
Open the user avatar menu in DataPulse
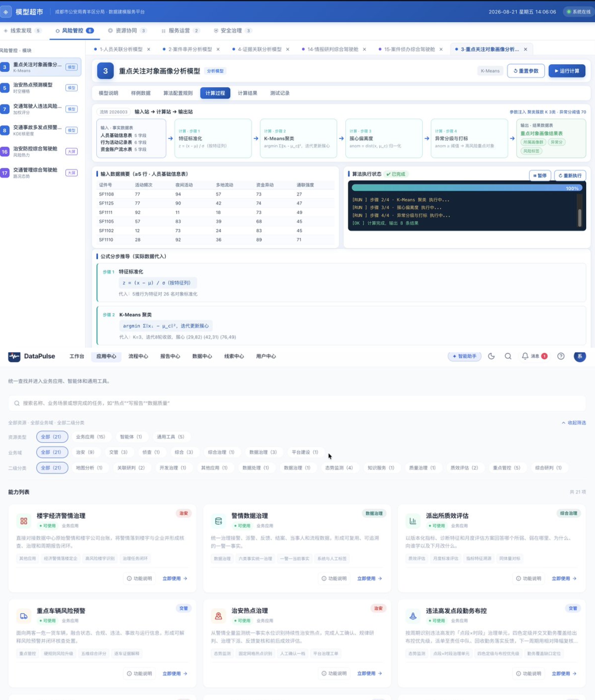pyautogui.click(x=579, y=356)
